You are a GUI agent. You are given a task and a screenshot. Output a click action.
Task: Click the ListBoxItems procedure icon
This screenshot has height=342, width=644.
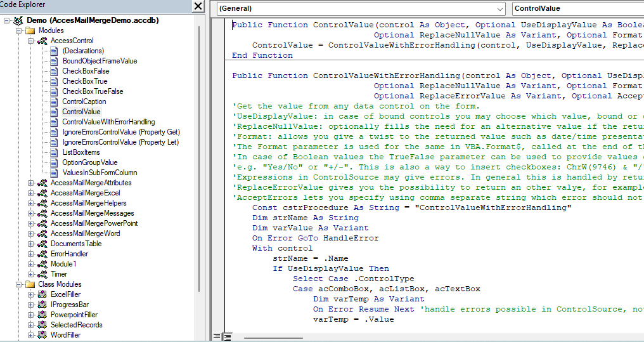(x=55, y=152)
